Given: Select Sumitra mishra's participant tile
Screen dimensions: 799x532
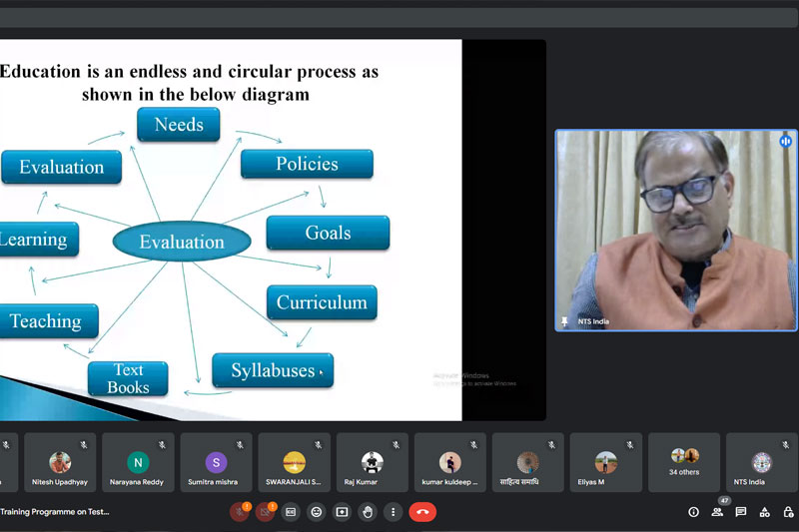Looking at the screenshot, I should [x=216, y=462].
